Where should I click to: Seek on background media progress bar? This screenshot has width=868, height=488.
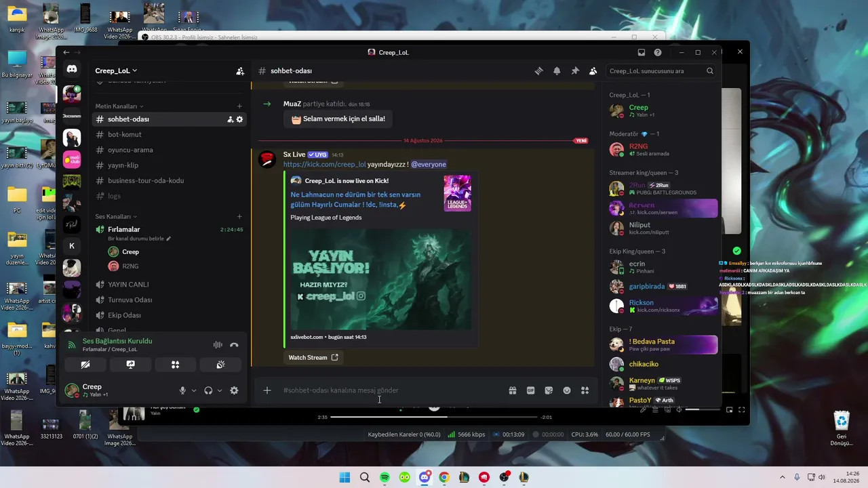pos(434,417)
